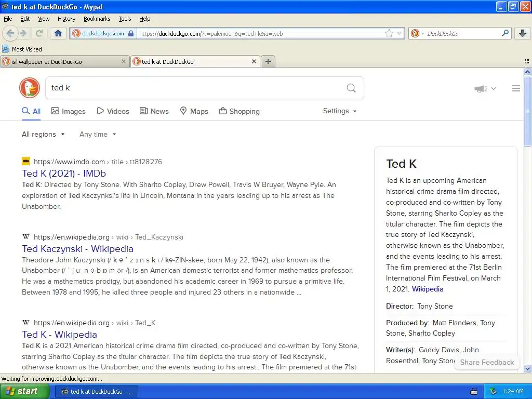The image size is (532, 399).
Task: Click the Forward navigation arrow
Action: [23, 33]
